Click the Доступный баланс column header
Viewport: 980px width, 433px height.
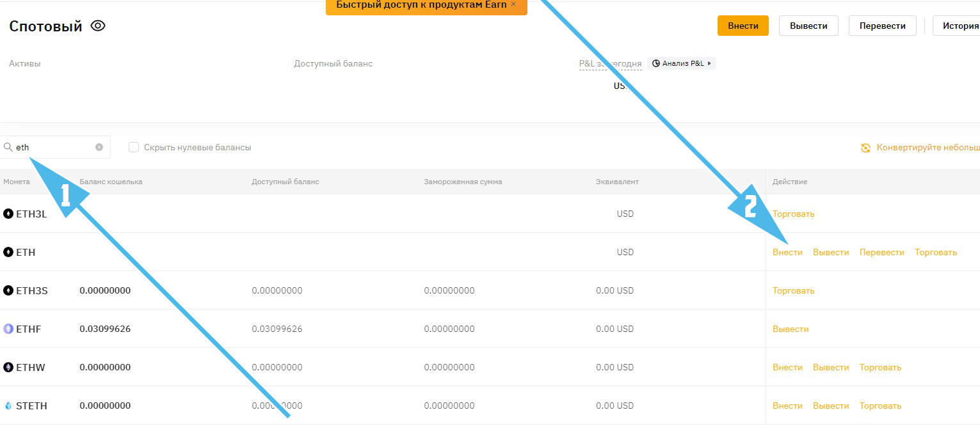click(x=285, y=182)
